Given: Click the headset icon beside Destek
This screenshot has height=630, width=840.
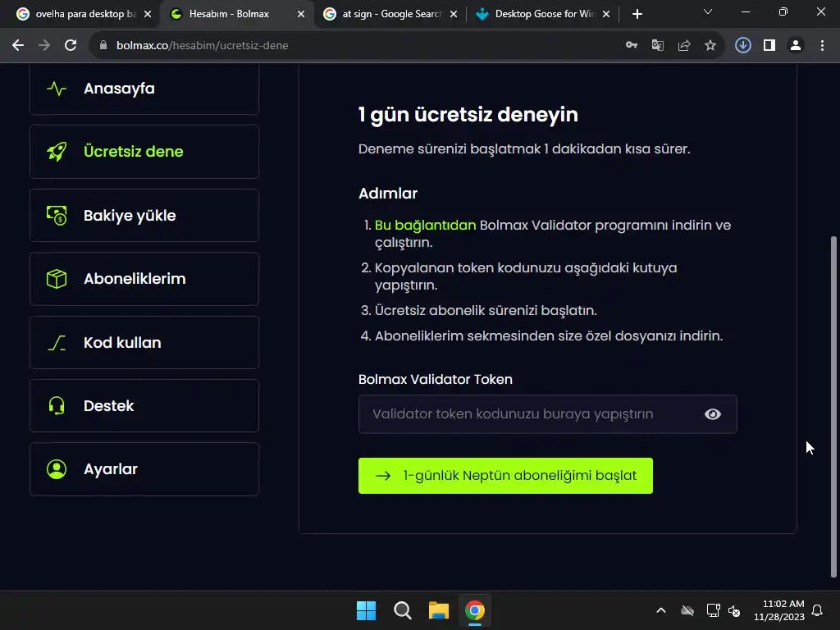Looking at the screenshot, I should [57, 405].
